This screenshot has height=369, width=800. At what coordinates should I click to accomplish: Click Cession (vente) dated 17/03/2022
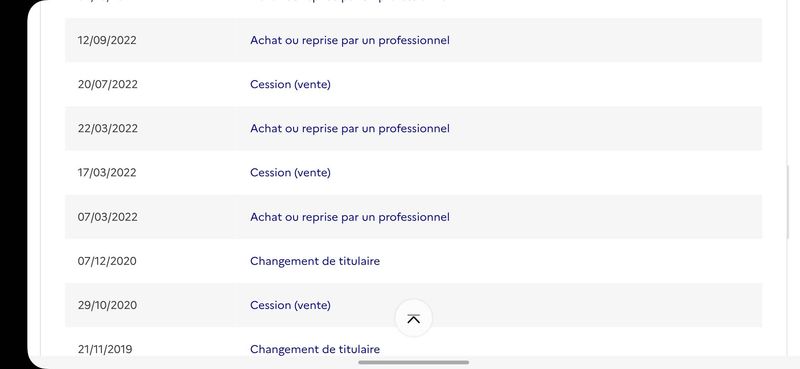[290, 173]
